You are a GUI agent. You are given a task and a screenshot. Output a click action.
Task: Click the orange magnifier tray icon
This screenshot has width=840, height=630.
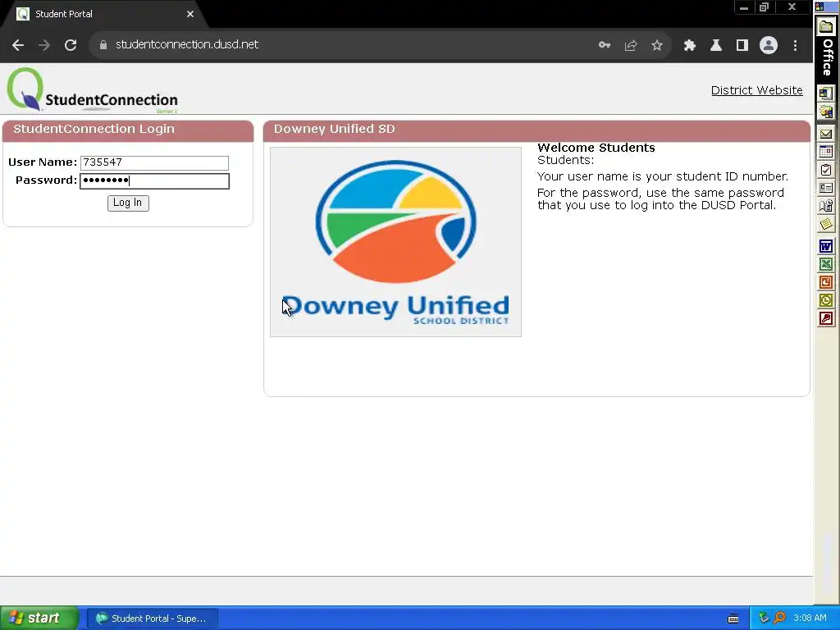point(779,619)
